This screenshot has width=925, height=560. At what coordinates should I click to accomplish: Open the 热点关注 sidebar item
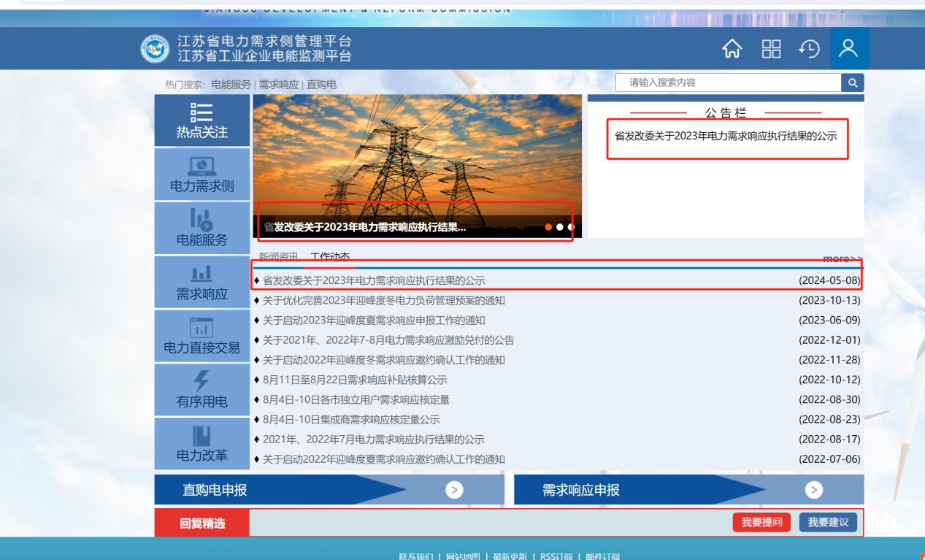point(201,120)
